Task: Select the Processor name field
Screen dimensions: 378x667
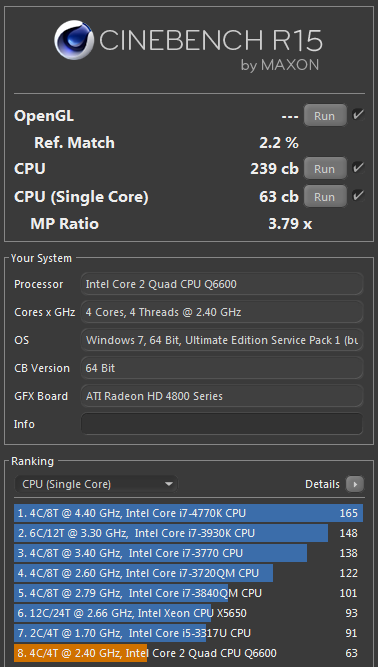Action: (x=222, y=284)
